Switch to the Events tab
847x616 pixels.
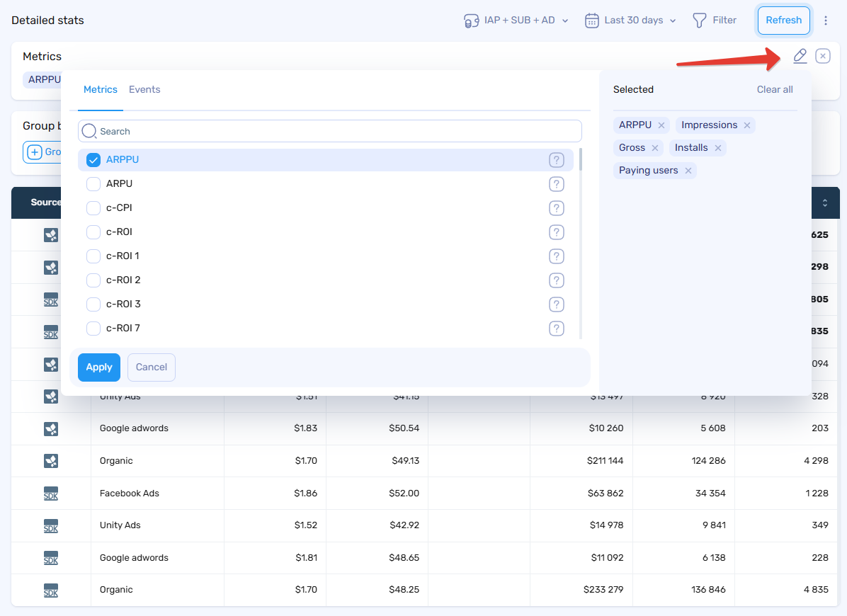[x=144, y=89]
